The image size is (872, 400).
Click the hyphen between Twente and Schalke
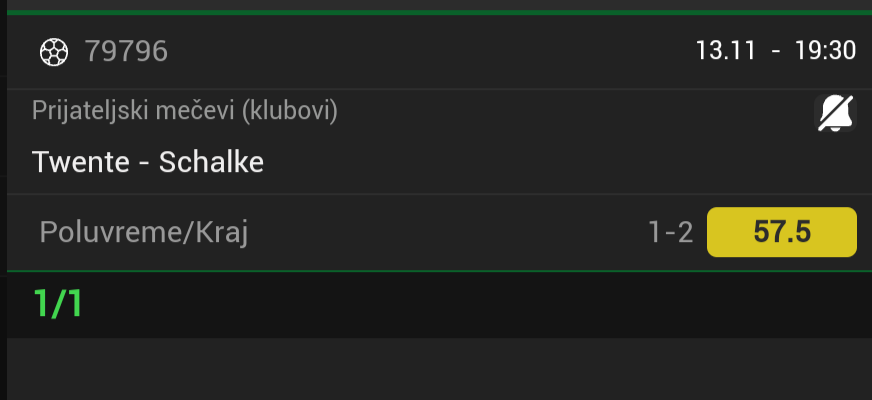pos(141,162)
